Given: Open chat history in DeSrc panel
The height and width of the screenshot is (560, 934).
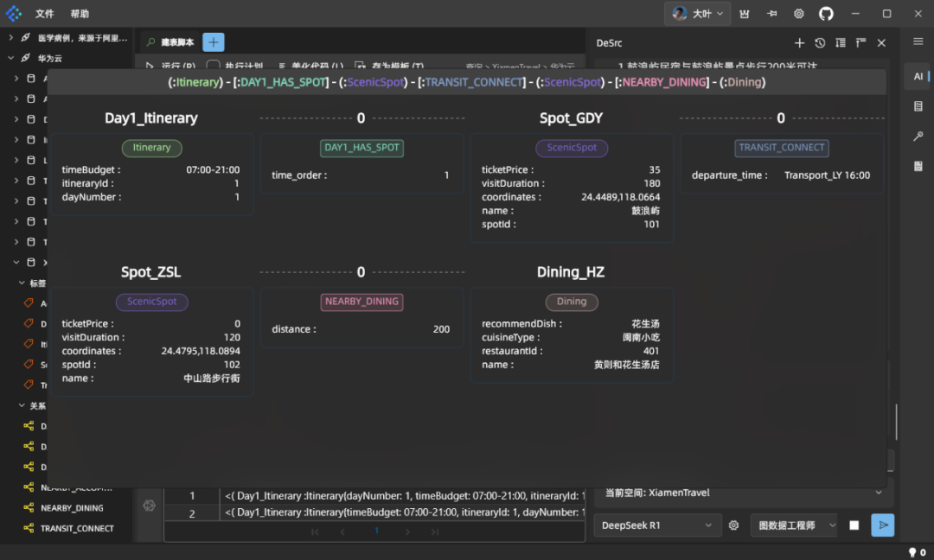Looking at the screenshot, I should (820, 42).
